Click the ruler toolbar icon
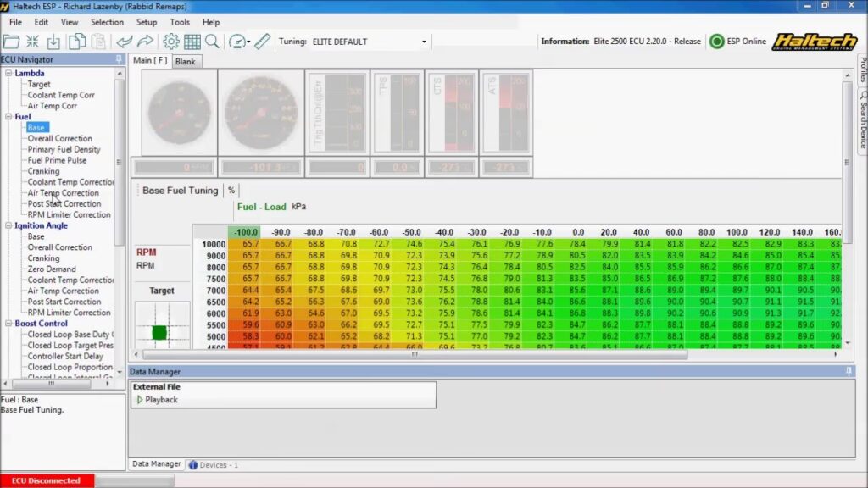The image size is (868, 488). coord(263,42)
